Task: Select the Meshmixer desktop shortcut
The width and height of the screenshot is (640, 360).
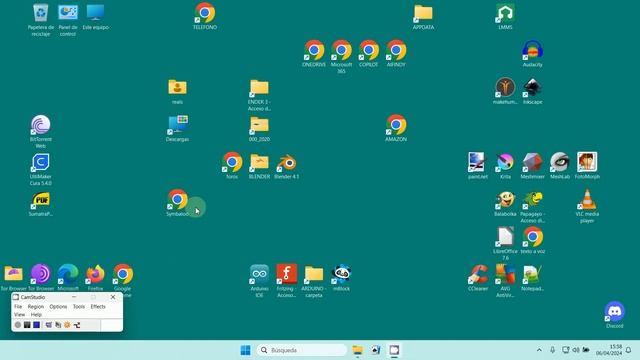Action: (533, 165)
